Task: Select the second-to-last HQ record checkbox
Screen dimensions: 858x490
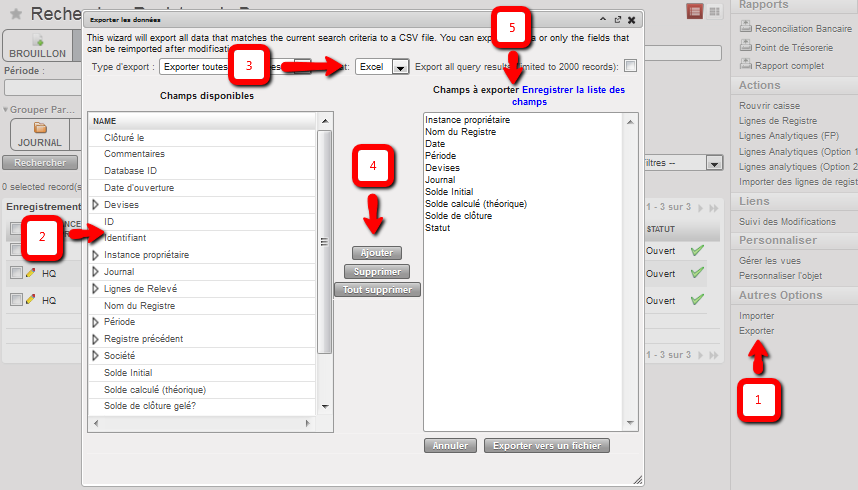Action: pos(16,273)
